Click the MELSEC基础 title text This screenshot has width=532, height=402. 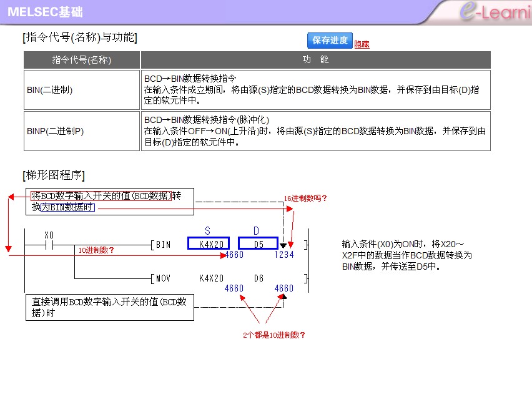click(45, 12)
